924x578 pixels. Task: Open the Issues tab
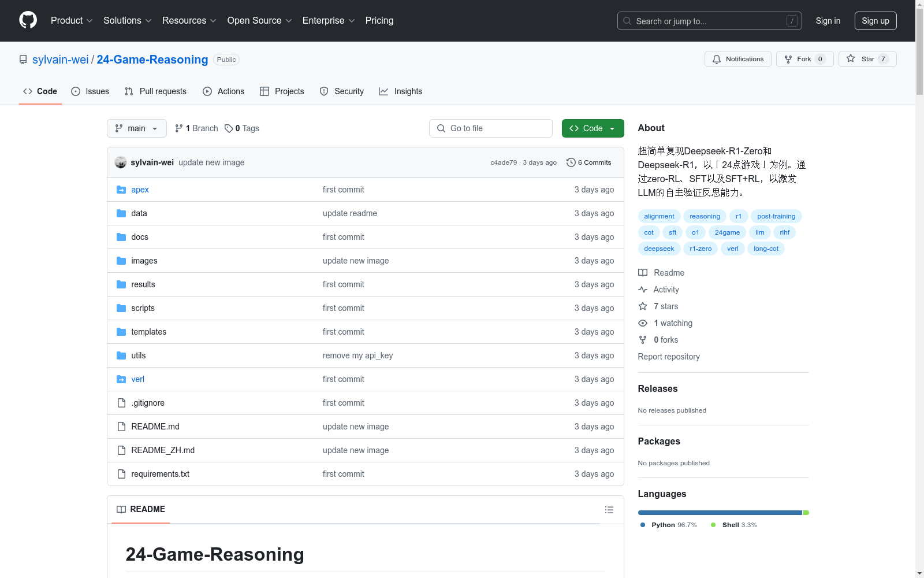coord(90,91)
